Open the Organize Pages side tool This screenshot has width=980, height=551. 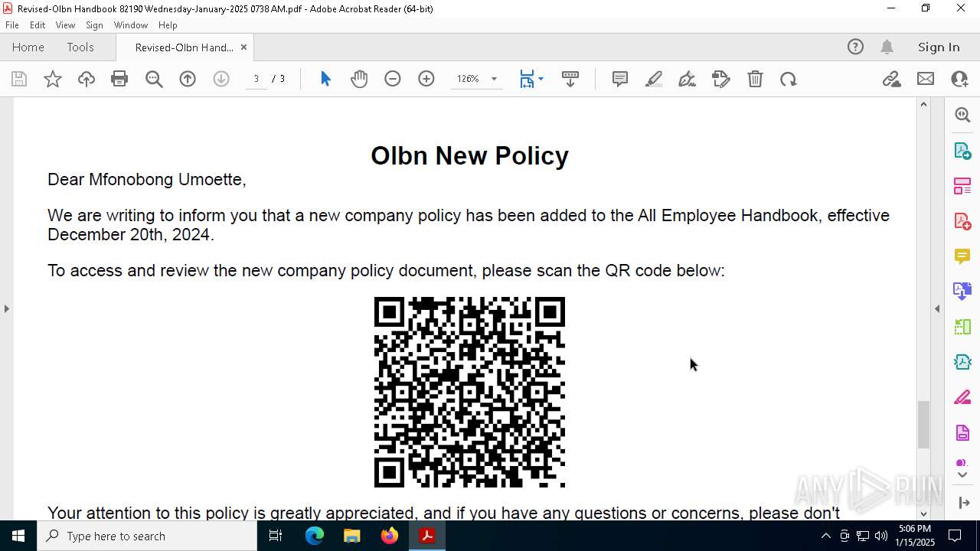point(962,185)
